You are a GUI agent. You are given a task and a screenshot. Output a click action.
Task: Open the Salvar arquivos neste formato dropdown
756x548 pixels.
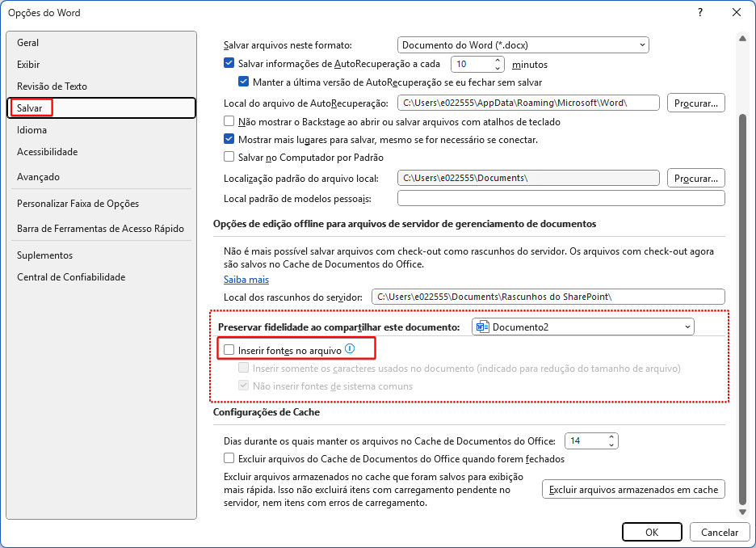click(x=523, y=45)
